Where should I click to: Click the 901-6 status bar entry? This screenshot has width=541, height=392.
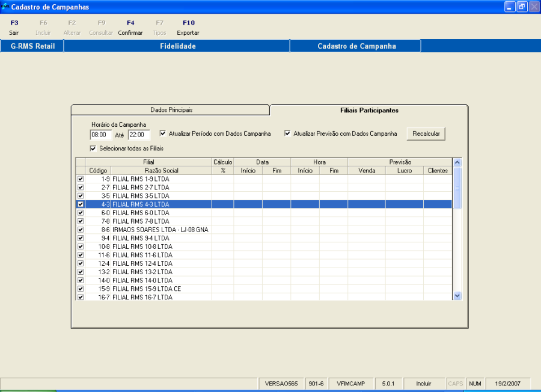(x=316, y=384)
